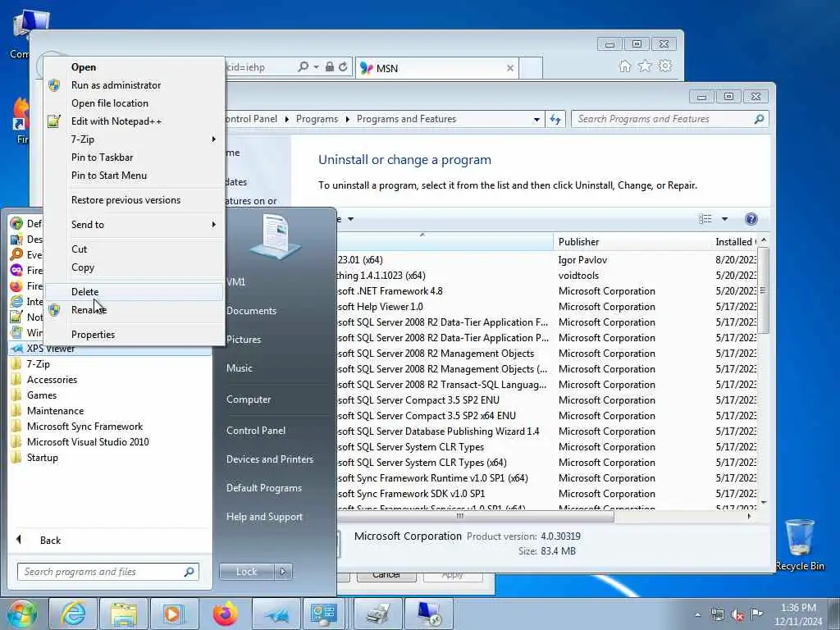This screenshot has height=630, width=840.
Task: Expand the Send to submenu
Action: [134, 225]
